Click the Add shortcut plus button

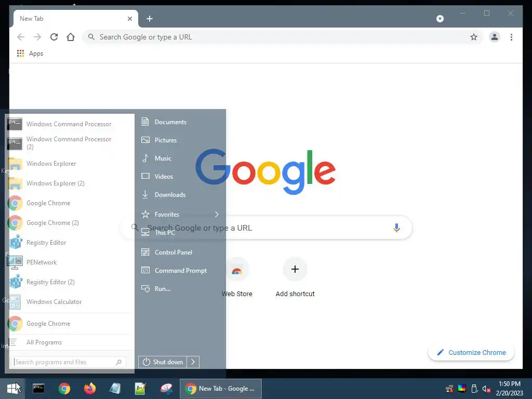pos(295,270)
